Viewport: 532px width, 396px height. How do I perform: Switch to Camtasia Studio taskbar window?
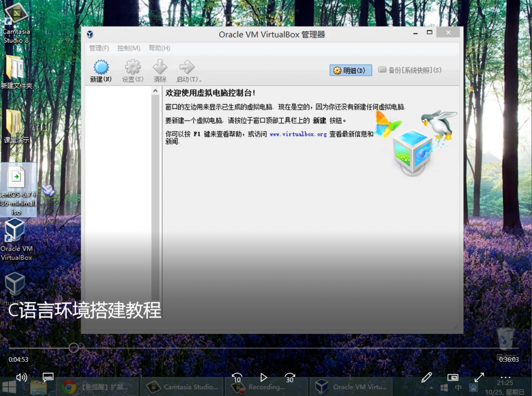point(182,387)
